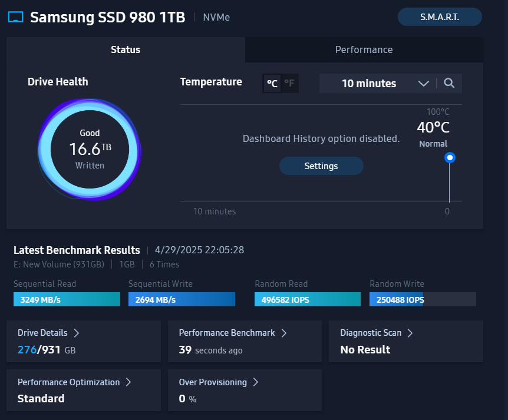Open Diagnostic Scan
This screenshot has width=508, height=420.
click(x=406, y=341)
